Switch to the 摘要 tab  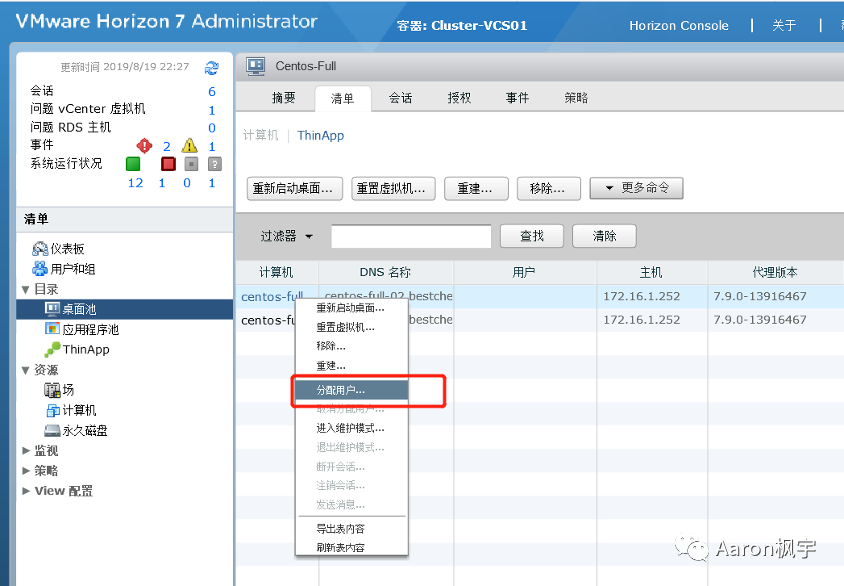tap(284, 98)
